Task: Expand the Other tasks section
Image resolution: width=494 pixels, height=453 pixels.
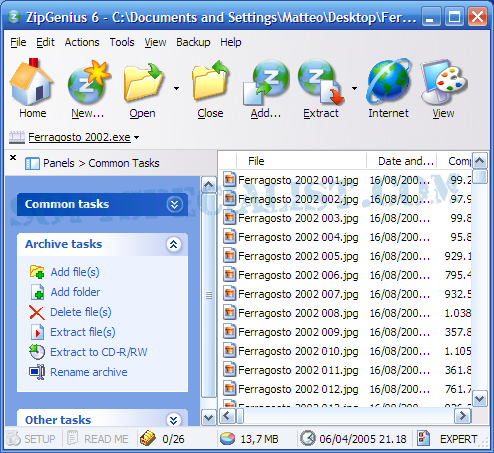Action: (174, 420)
